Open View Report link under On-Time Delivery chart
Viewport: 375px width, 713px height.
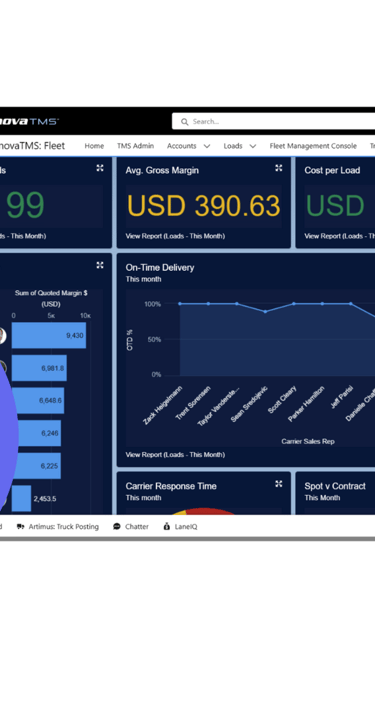point(175,455)
